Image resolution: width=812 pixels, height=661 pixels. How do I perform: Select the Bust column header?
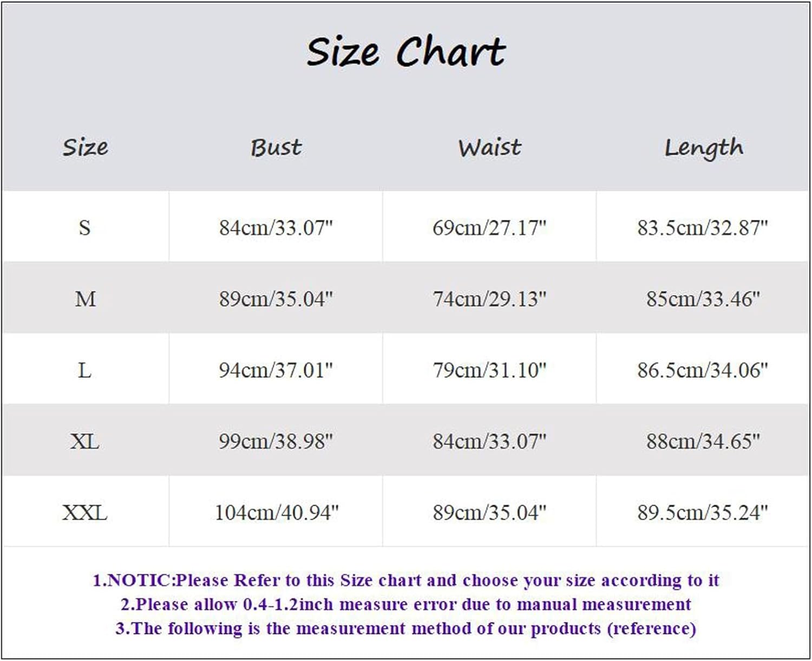click(276, 147)
